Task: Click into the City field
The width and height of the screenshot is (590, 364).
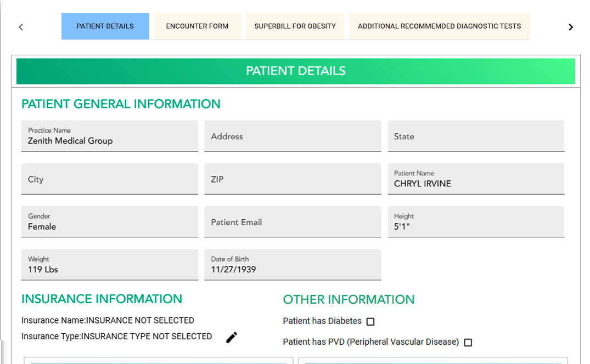Action: click(110, 179)
